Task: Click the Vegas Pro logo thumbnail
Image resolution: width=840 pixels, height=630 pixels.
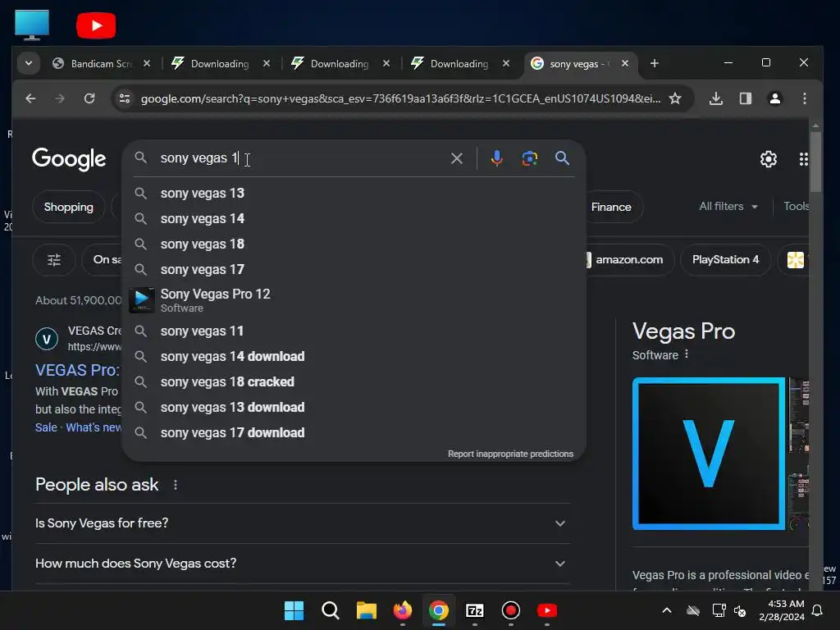Action: 708,454
